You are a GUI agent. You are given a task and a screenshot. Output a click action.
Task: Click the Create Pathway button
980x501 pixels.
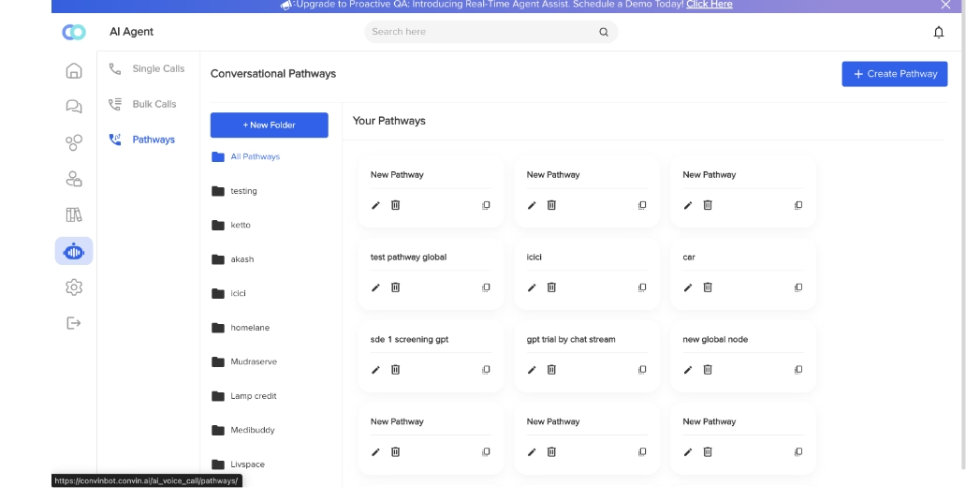click(x=895, y=74)
